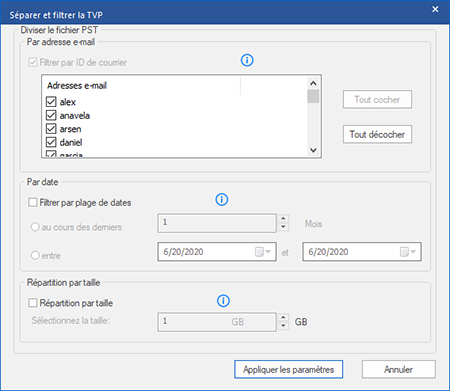Uncheck the alex email address
The image size is (450, 391).
51,102
